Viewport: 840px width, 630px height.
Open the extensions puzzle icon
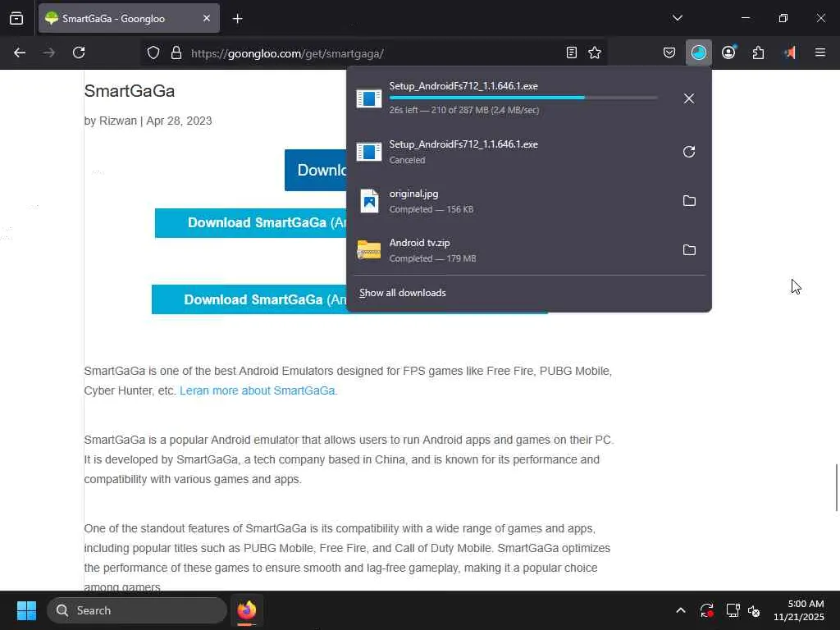[758, 52]
